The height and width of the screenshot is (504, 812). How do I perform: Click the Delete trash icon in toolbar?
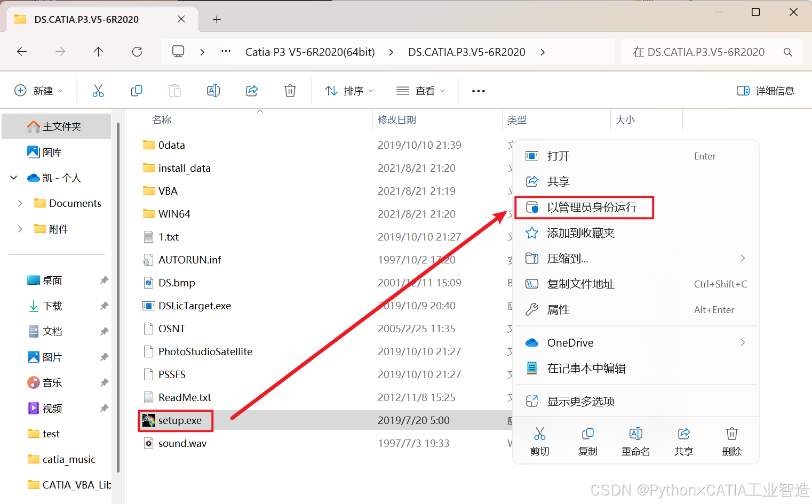click(x=290, y=91)
